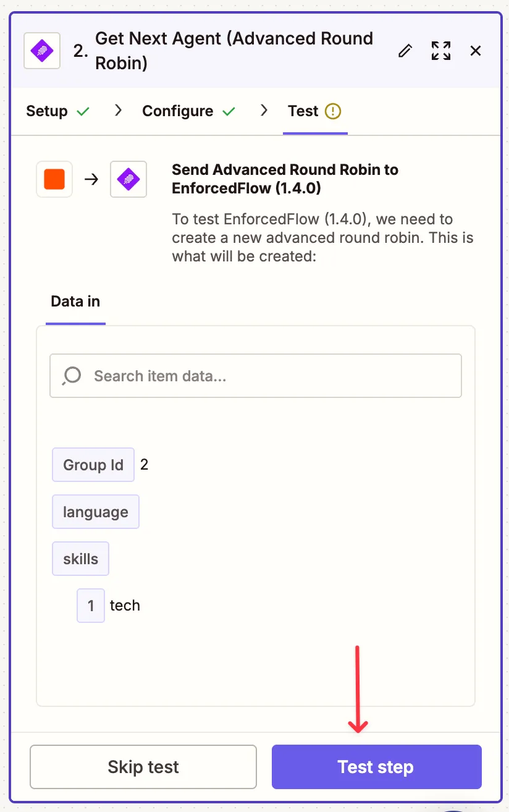The width and height of the screenshot is (509, 812).
Task: Select the Data in tab
Action: tap(75, 302)
